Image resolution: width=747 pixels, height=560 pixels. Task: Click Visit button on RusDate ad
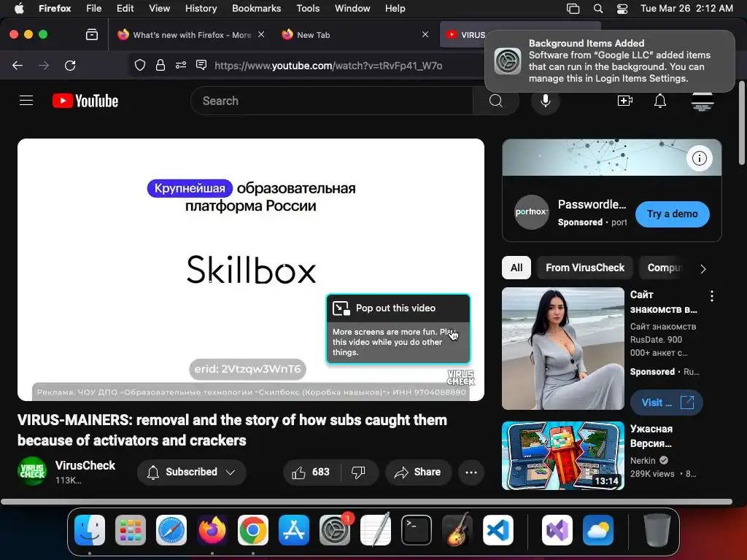667,402
